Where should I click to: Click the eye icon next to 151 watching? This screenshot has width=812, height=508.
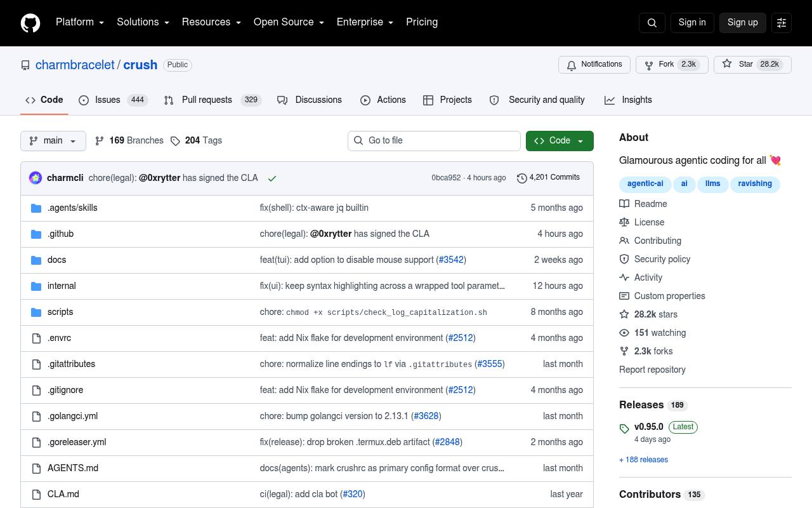624,333
